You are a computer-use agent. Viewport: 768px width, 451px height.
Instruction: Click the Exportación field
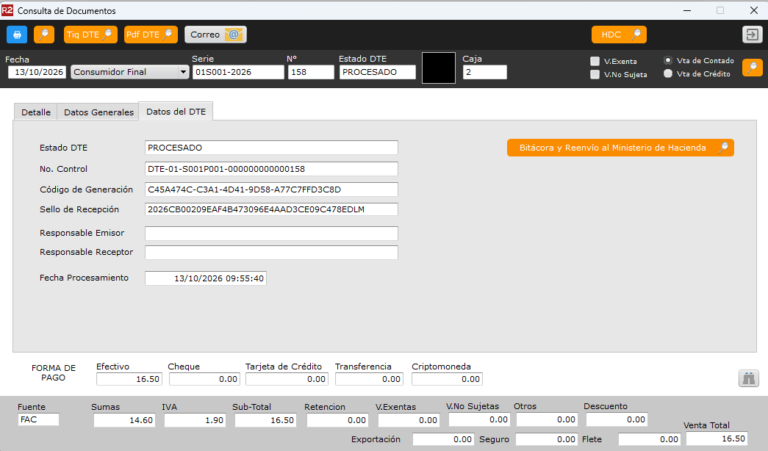tap(443, 439)
